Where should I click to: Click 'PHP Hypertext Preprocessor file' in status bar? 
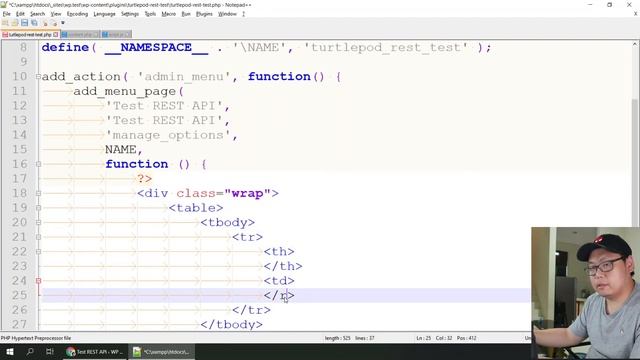pos(36,338)
